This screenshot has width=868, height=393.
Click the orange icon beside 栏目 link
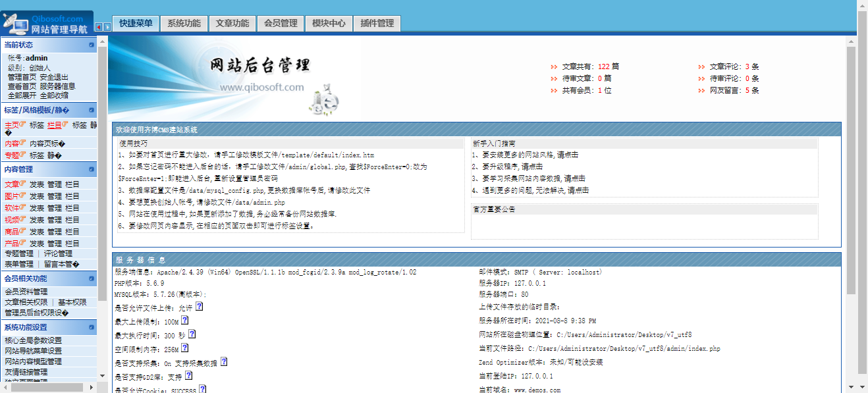tap(65, 124)
